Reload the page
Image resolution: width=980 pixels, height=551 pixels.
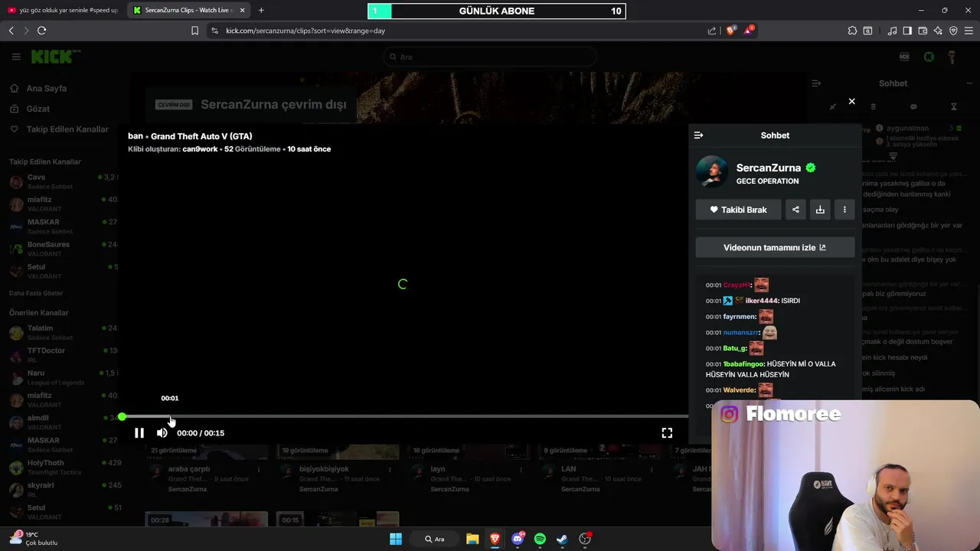41,31
